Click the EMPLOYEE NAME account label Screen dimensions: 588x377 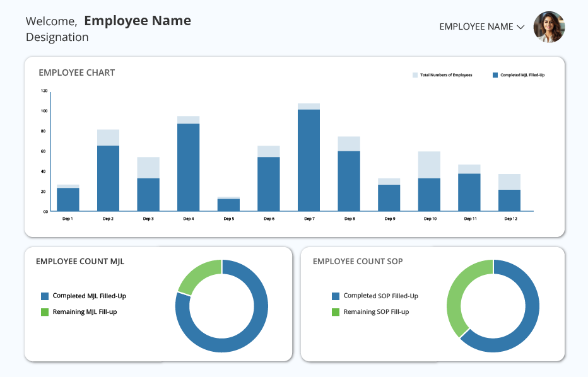(x=476, y=26)
